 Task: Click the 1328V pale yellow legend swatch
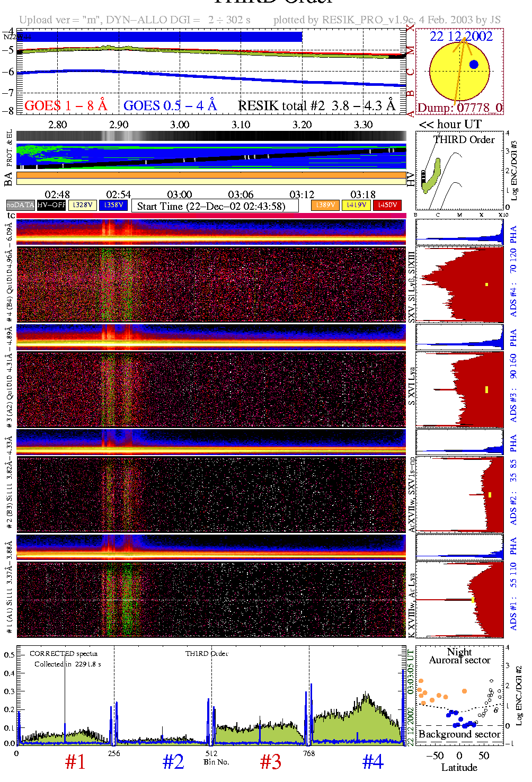point(83,205)
